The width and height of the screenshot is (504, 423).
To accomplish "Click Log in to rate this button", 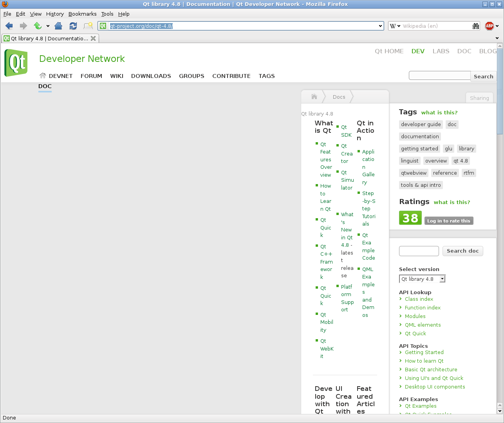I will pos(449,221).
